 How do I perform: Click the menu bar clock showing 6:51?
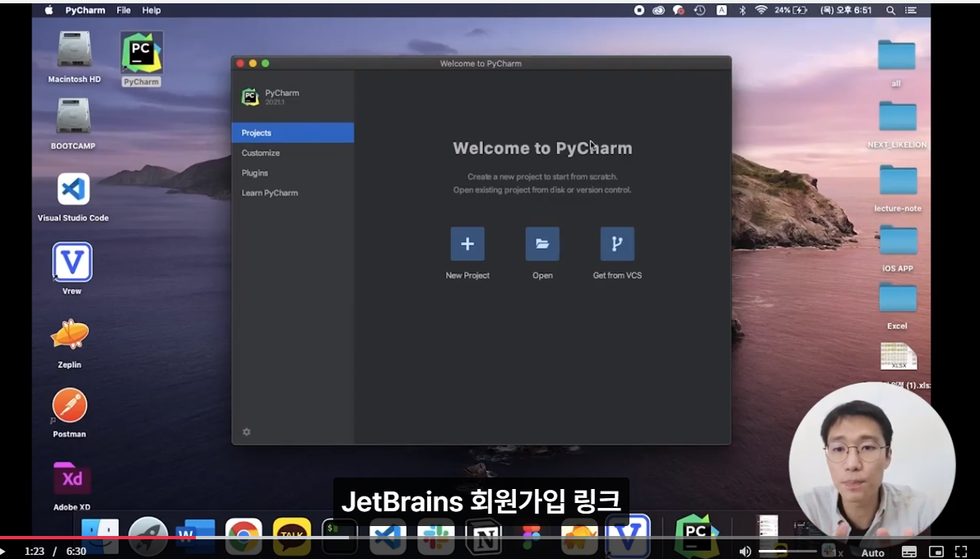tap(846, 10)
